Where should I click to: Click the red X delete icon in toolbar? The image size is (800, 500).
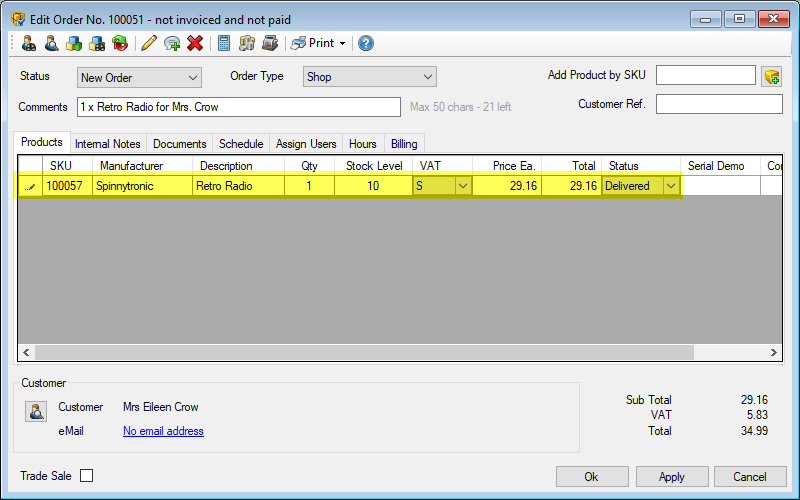195,43
